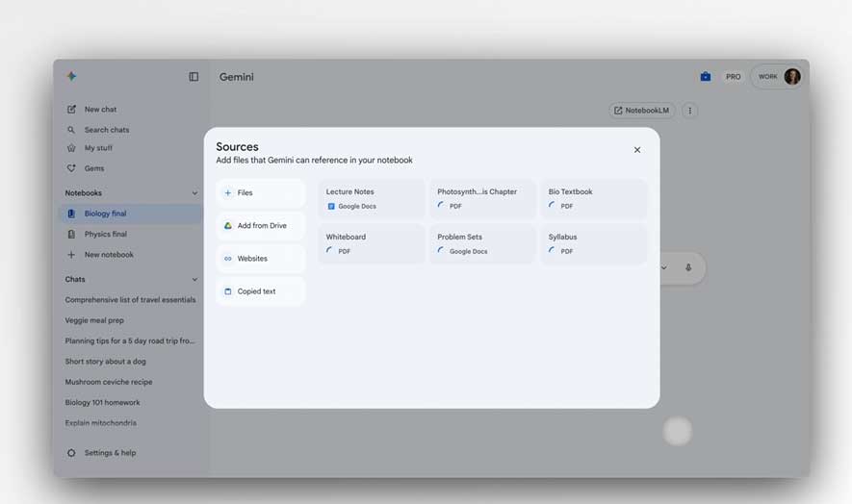Screen dimensions: 852x504
Task: Open the NotebookLM link button
Action: (x=642, y=111)
